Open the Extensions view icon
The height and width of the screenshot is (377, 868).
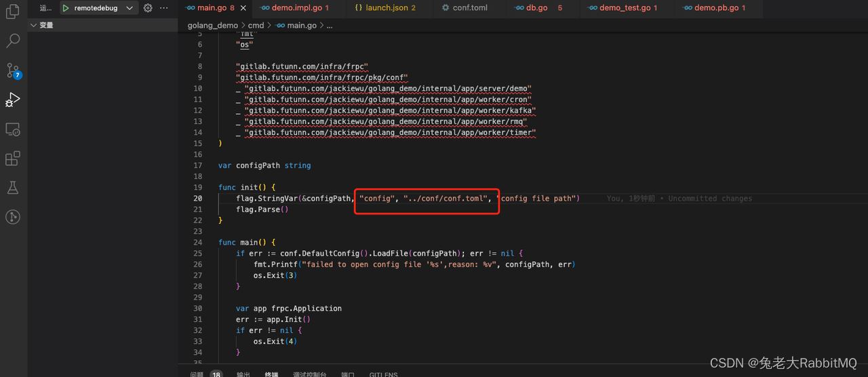click(13, 159)
